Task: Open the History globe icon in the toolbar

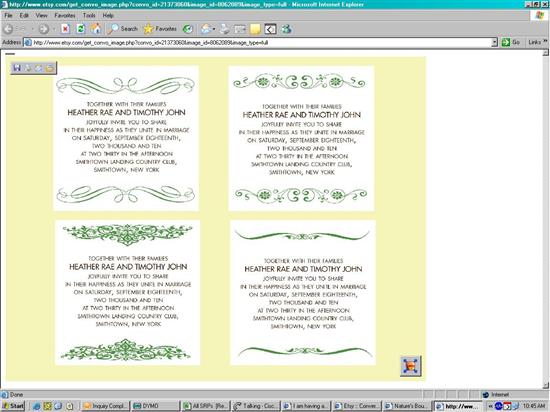Action: pyautogui.click(x=188, y=29)
